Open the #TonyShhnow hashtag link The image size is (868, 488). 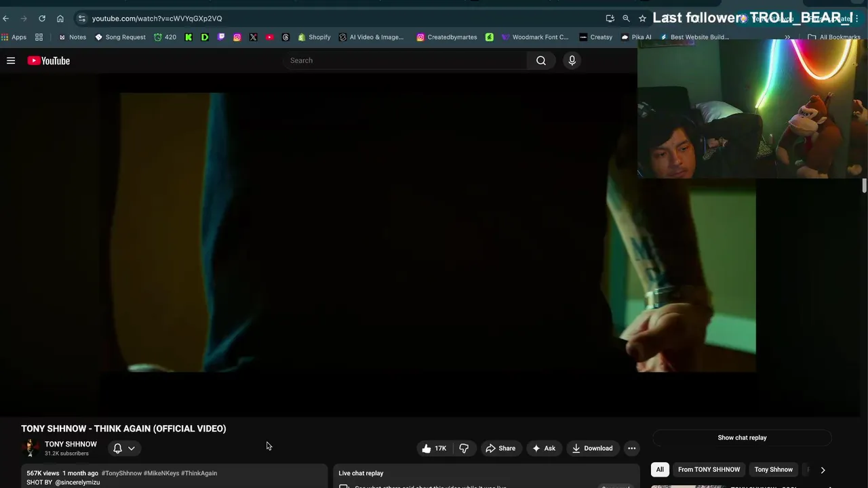tap(121, 473)
